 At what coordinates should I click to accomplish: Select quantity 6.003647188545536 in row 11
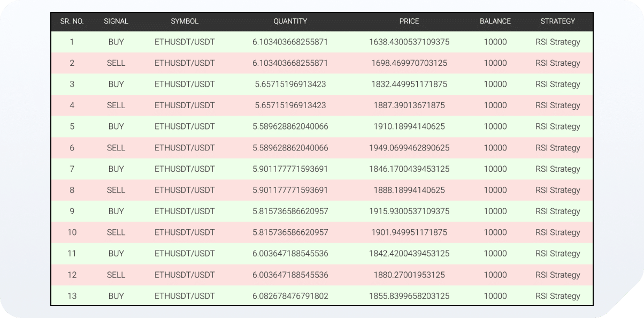pyautogui.click(x=290, y=254)
